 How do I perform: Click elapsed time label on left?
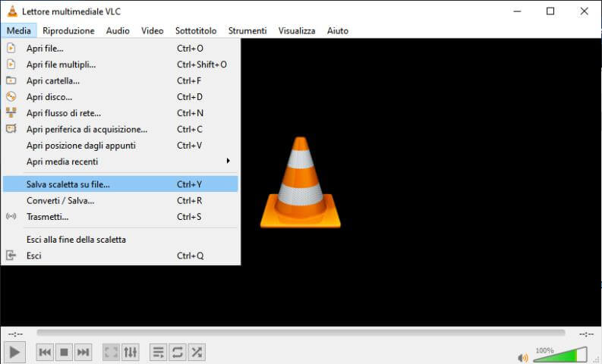[x=15, y=334]
